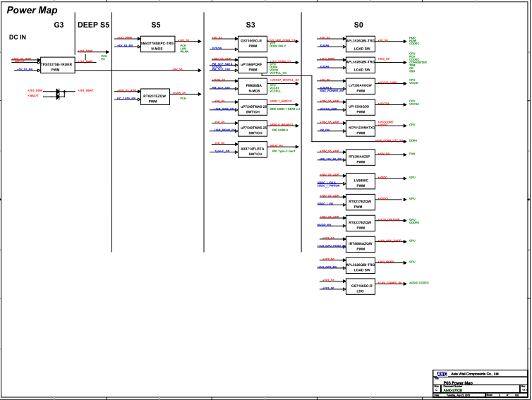
Task: Select the LV7298AHGQW PWM block
Action: pyautogui.click(x=361, y=87)
